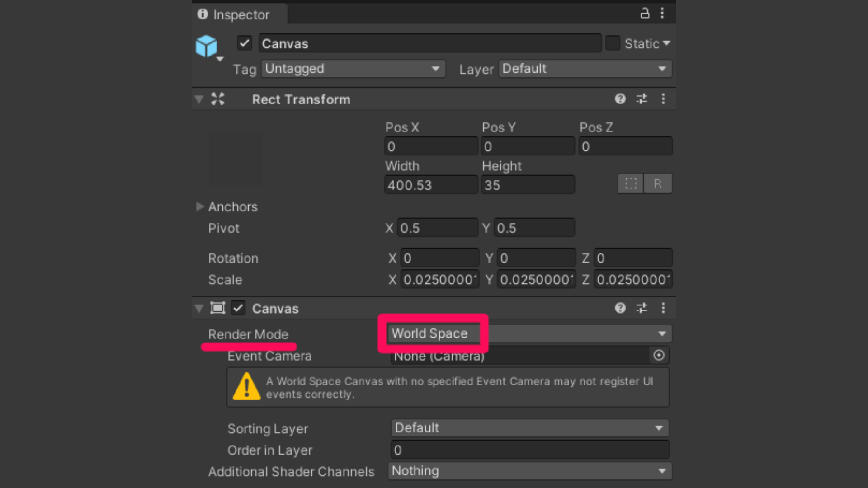The height and width of the screenshot is (488, 868).
Task: Open Rect Transform presets icon
Action: [x=642, y=99]
